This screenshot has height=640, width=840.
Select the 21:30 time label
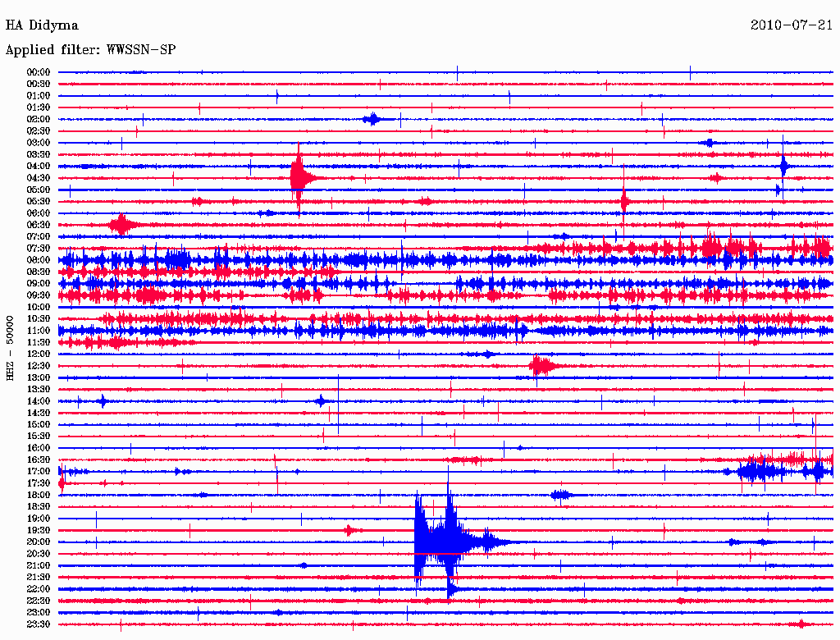click(x=38, y=578)
